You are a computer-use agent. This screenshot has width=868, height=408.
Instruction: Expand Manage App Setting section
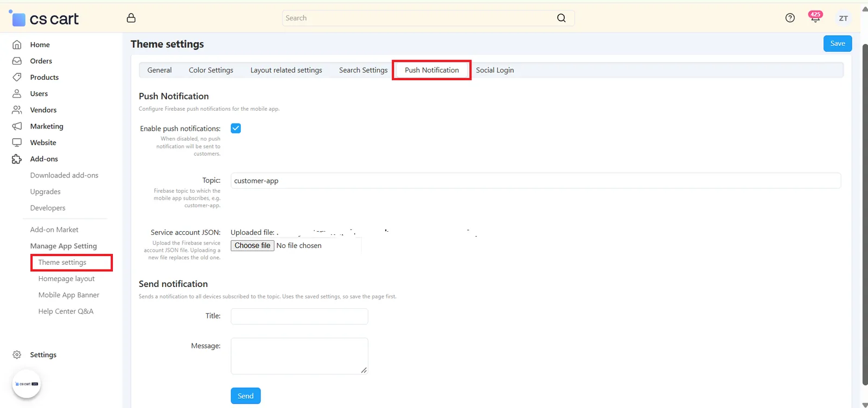(63, 246)
